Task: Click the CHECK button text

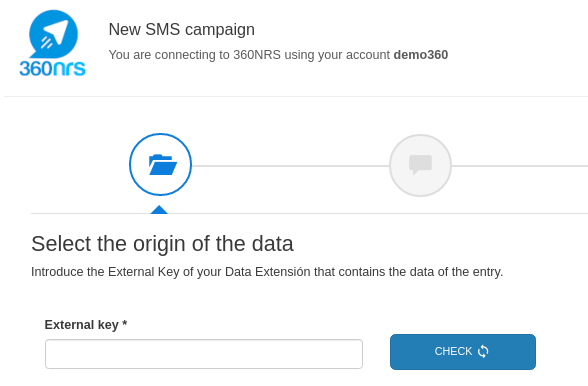Action: tap(453, 351)
